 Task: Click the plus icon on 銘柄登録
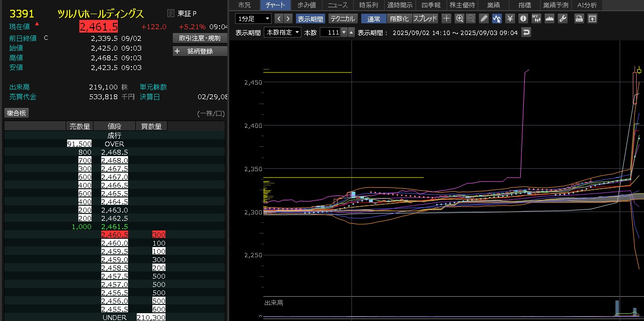coord(177,51)
